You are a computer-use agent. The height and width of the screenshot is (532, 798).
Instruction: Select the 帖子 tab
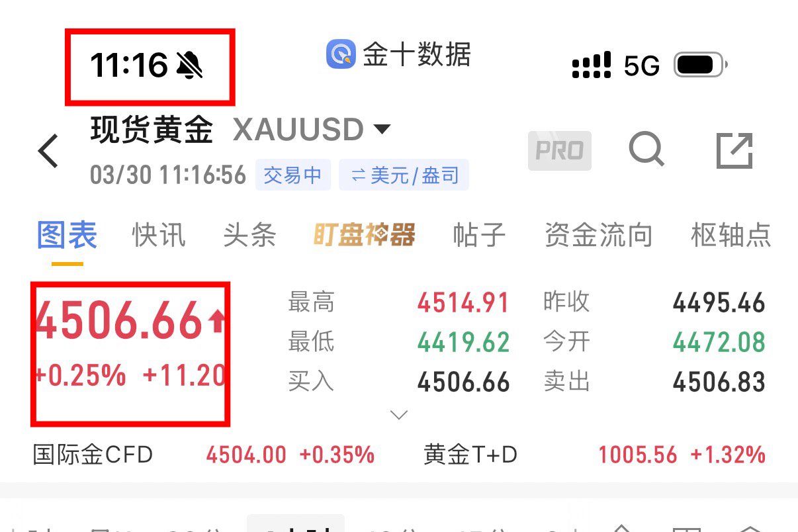click(x=480, y=235)
